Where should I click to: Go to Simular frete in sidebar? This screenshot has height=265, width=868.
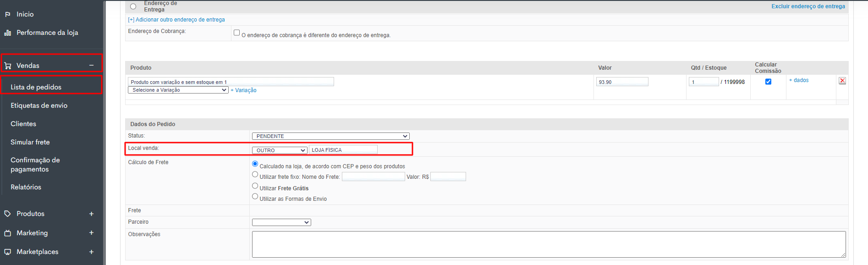tap(30, 142)
